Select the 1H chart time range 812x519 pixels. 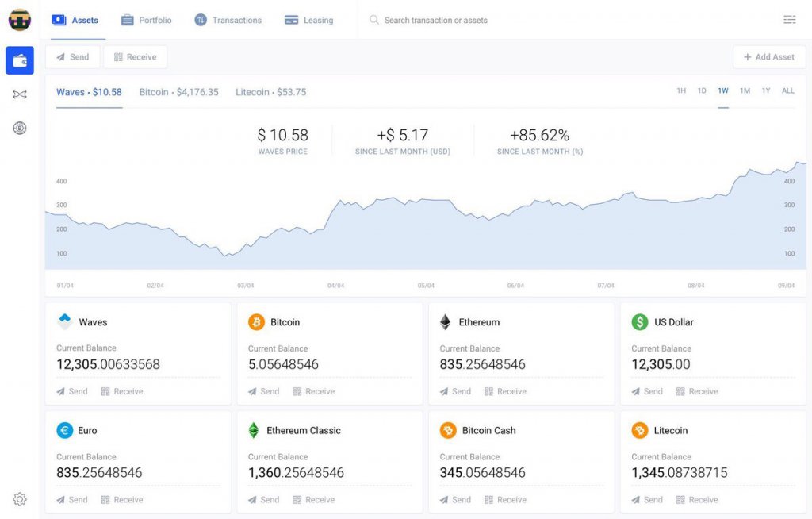coord(681,91)
